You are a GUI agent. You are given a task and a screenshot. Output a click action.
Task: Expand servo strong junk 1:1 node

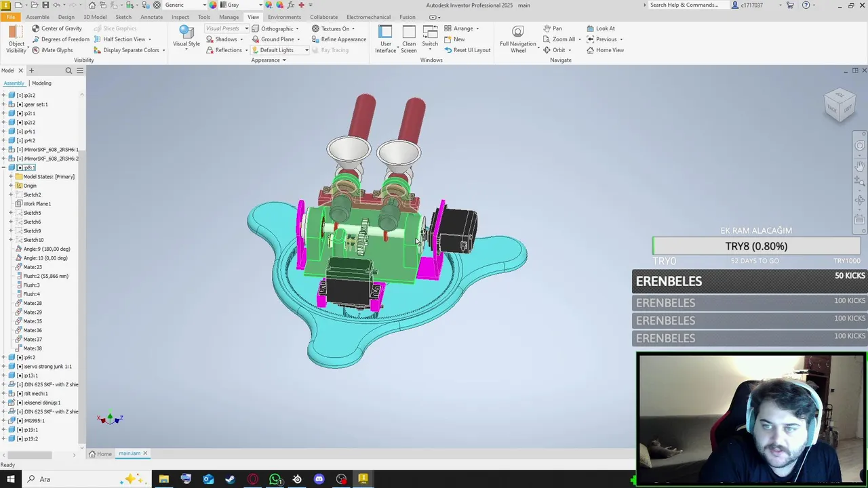click(x=3, y=367)
